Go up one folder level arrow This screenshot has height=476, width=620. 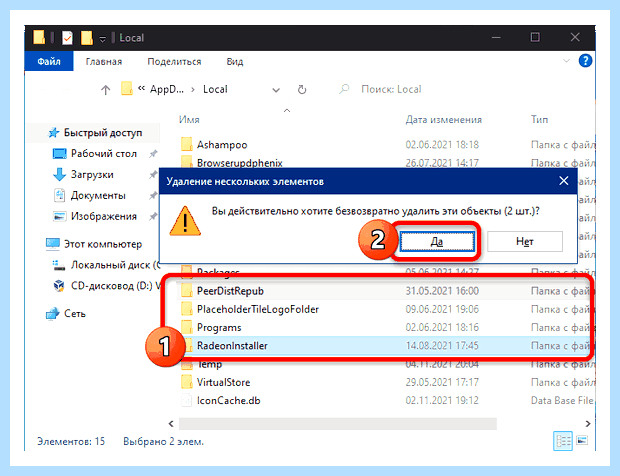[x=105, y=90]
